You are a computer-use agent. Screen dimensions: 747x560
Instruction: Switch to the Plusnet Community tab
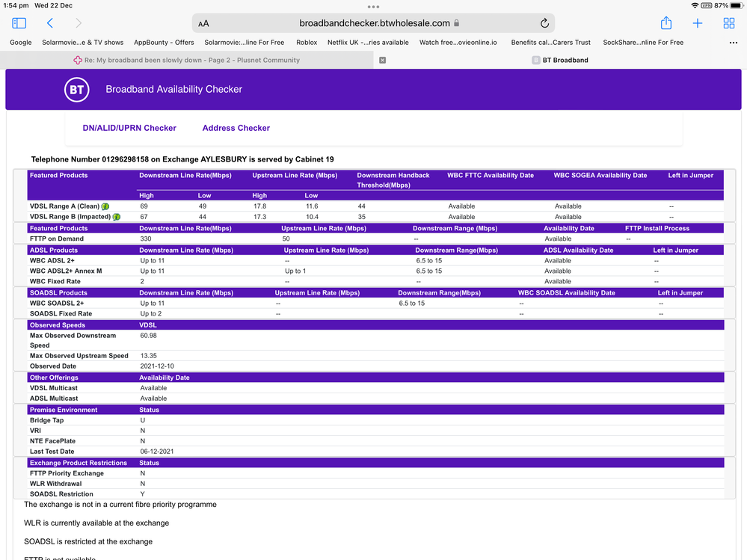point(187,60)
